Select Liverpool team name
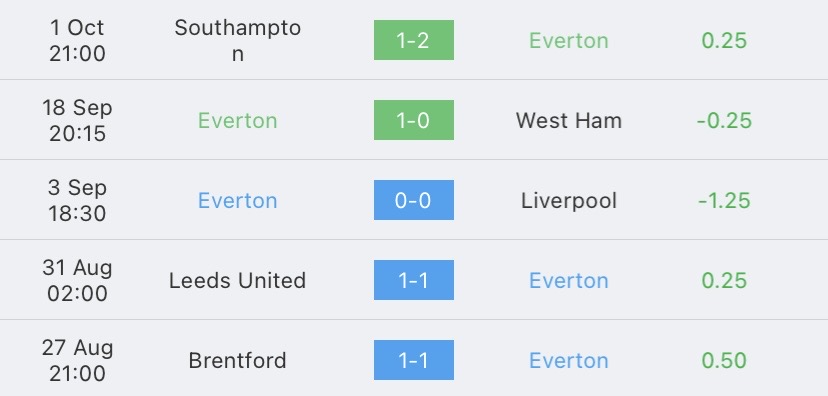The width and height of the screenshot is (828, 396). 569,201
